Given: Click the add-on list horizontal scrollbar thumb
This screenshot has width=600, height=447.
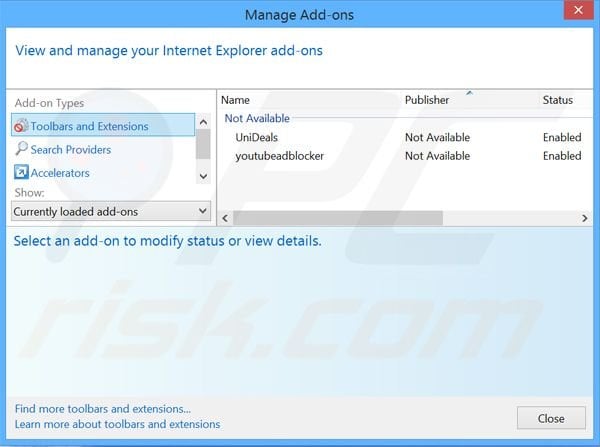Looking at the screenshot, I should coord(338,218).
